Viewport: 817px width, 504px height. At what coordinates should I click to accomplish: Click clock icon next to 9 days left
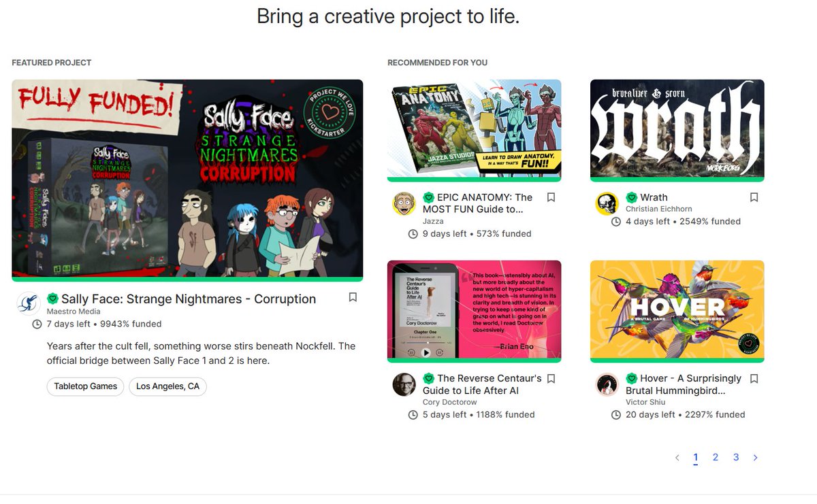point(413,234)
